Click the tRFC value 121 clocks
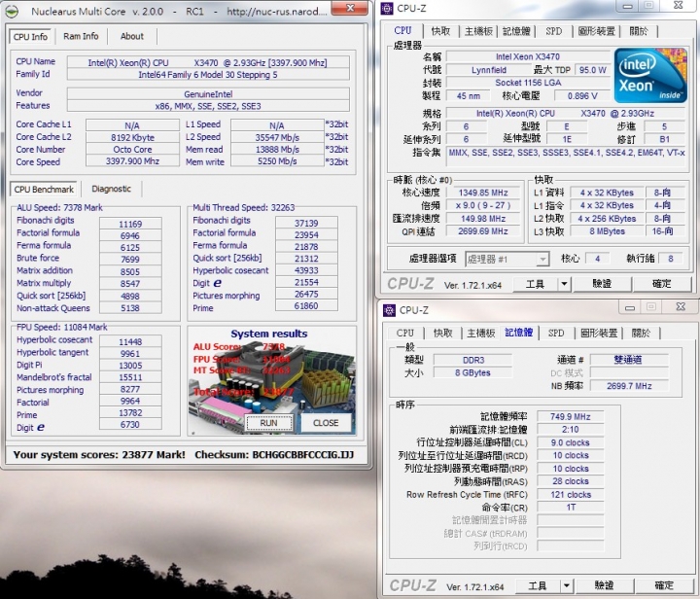Viewport: 700px width, 599px height. tap(570, 495)
